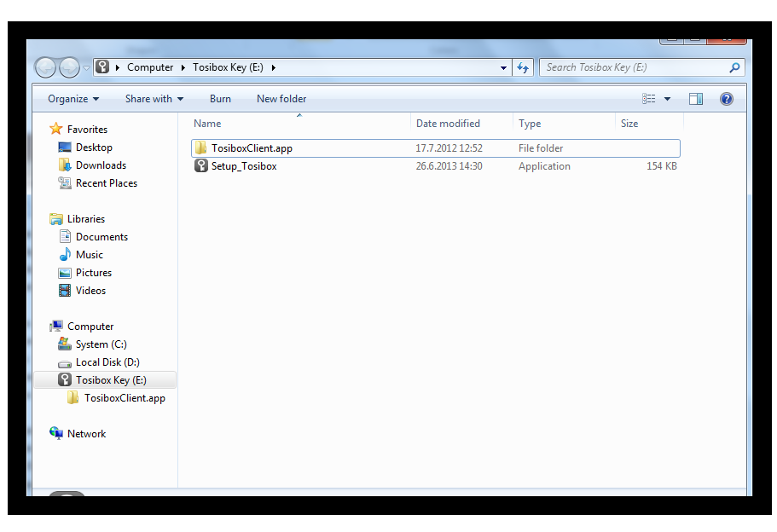Image resolution: width=777 pixels, height=532 pixels.
Task: Focus the Search Tosibox Key (E:) field
Action: tap(635, 67)
